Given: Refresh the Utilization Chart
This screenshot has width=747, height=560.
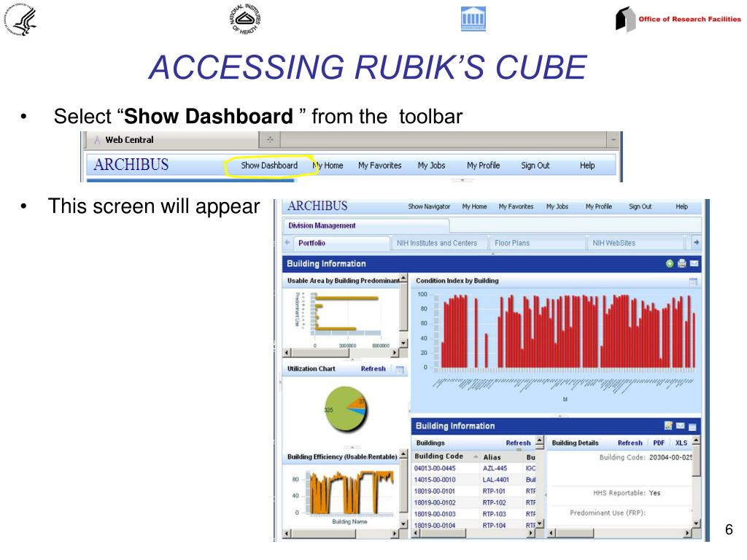Looking at the screenshot, I should tap(373, 369).
